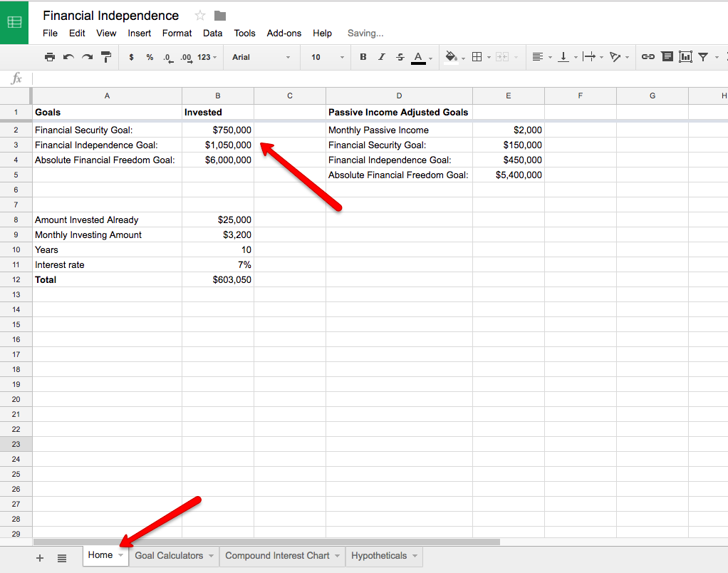Open the Format menu
Screen dimensions: 728x573
coord(177,33)
